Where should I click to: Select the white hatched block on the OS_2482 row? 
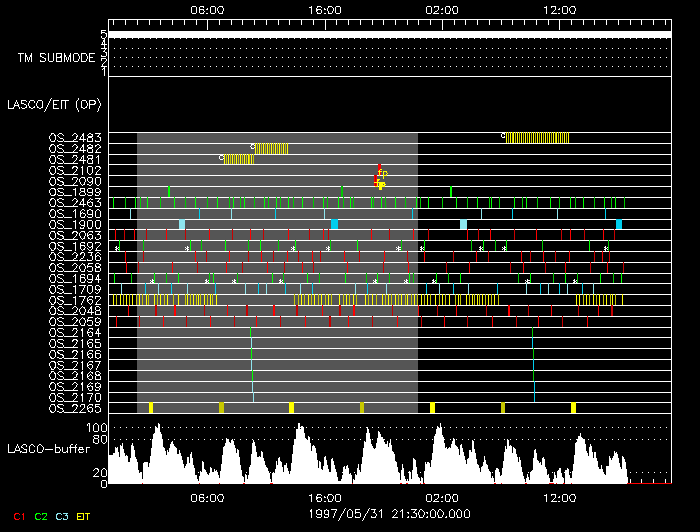click(272, 149)
